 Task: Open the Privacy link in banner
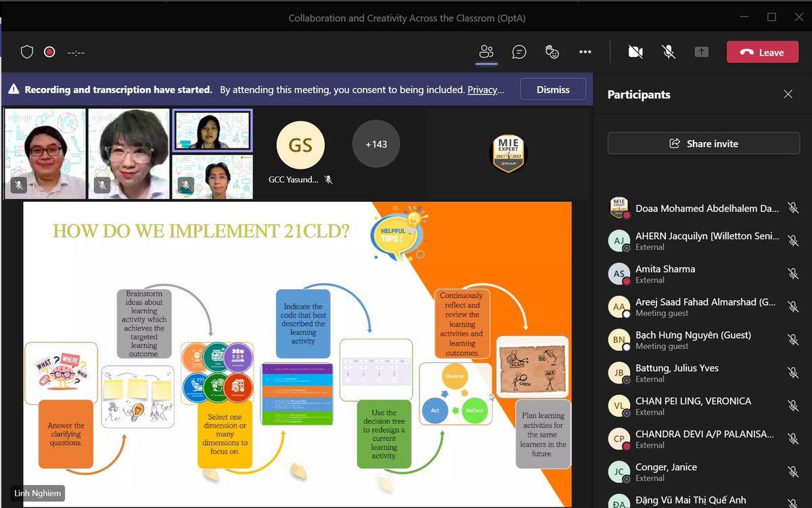click(486, 89)
